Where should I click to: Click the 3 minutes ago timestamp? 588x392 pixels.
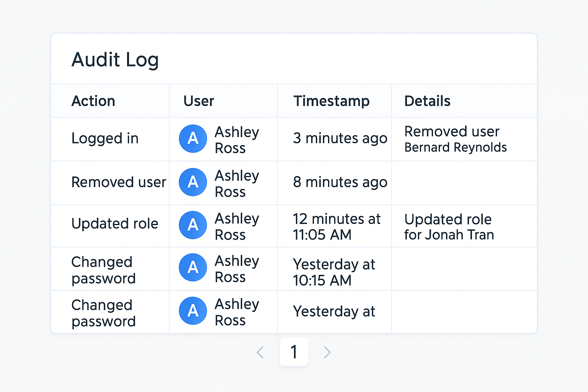(340, 139)
